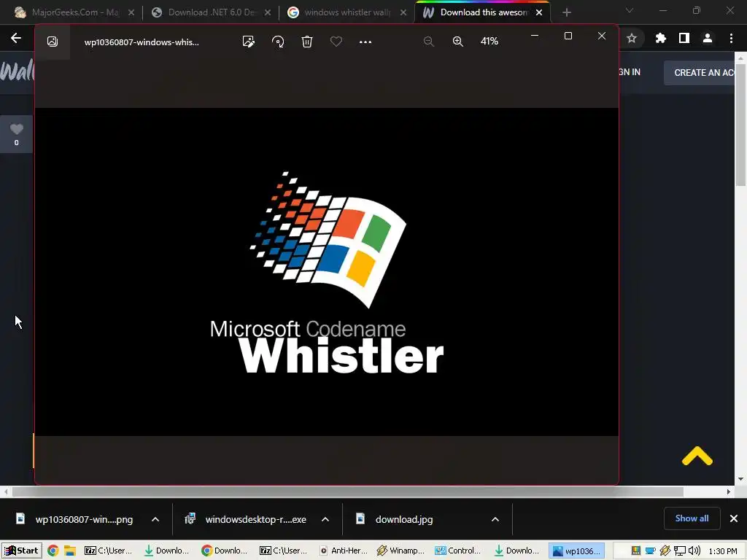Click the volume speaker tray icon

694,551
